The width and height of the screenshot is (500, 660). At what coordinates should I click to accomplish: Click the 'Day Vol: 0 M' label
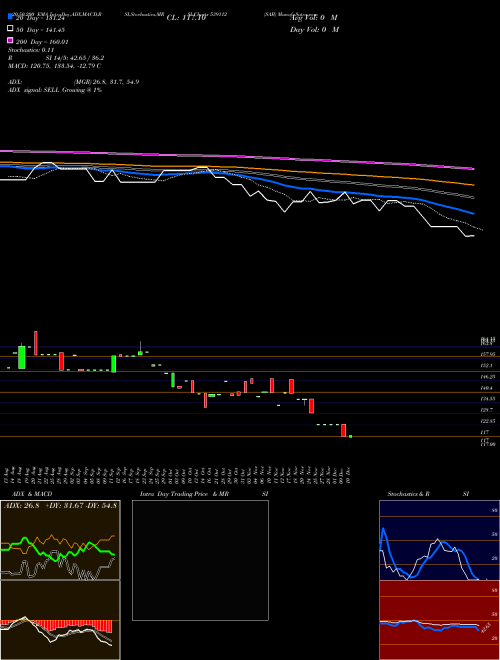(314, 30)
